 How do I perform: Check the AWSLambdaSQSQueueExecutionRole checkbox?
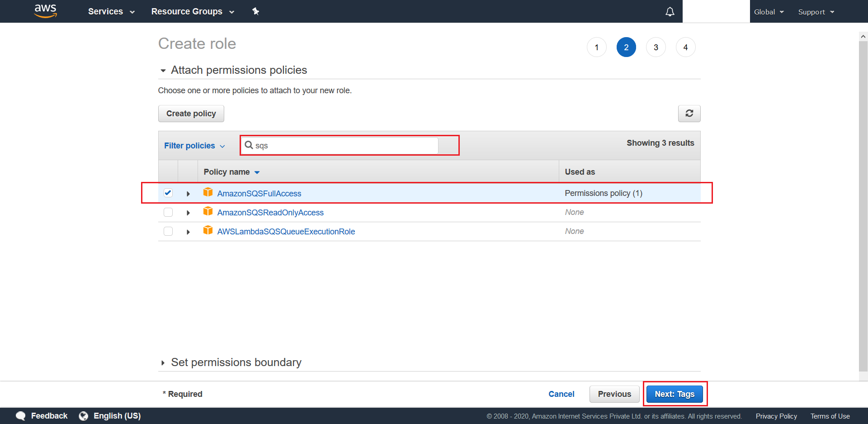[168, 231]
